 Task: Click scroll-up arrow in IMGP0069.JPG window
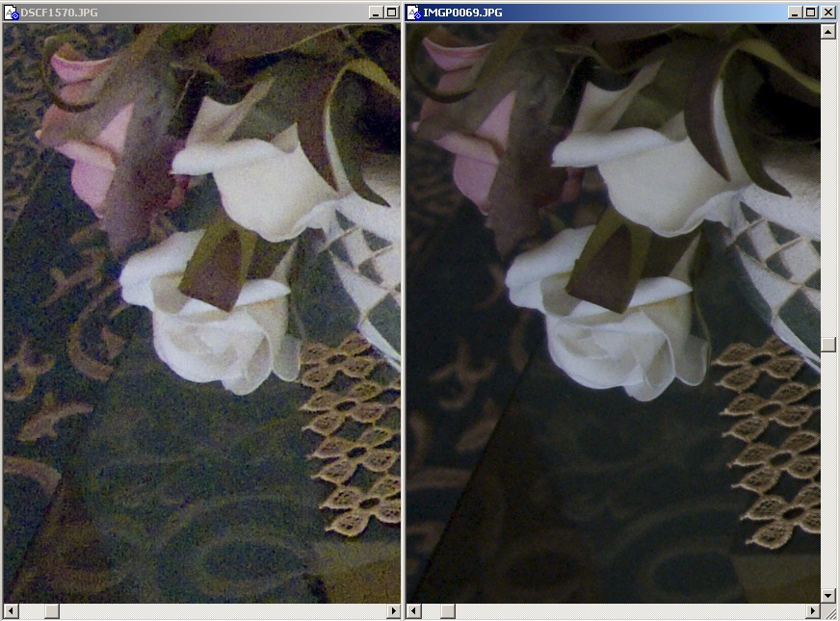point(828,32)
